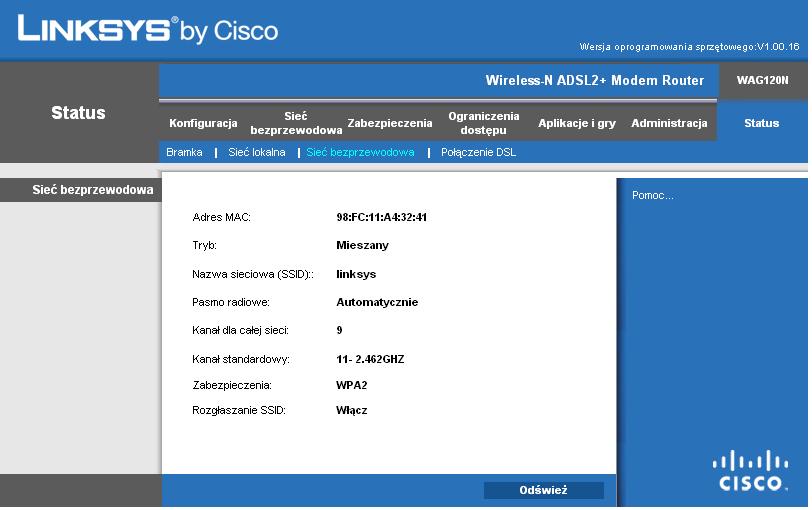Click the Linksys by Cisco logo
The image size is (812, 510).
148,29
